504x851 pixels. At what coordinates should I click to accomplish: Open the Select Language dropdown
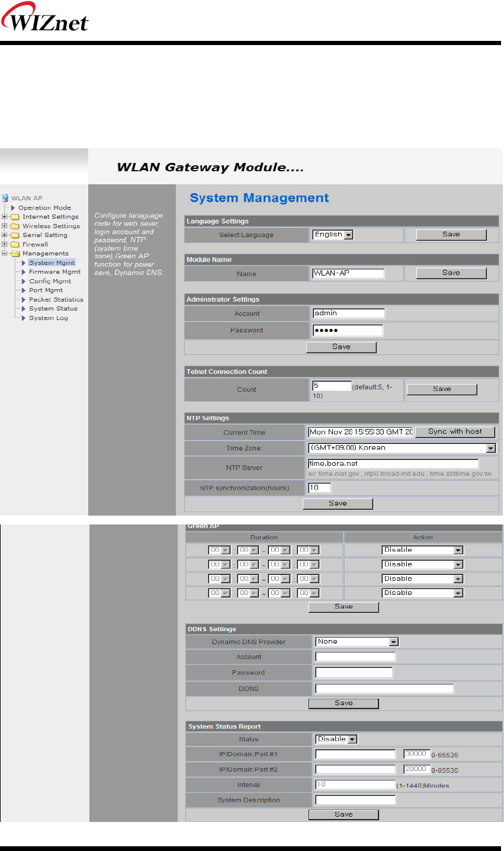pos(333,235)
